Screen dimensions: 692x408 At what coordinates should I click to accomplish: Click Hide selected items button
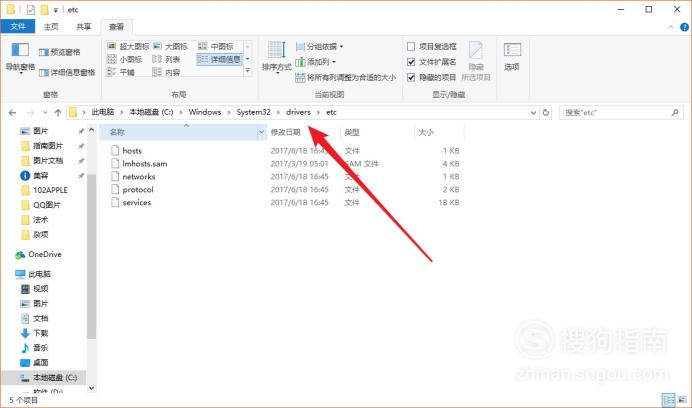(476, 61)
